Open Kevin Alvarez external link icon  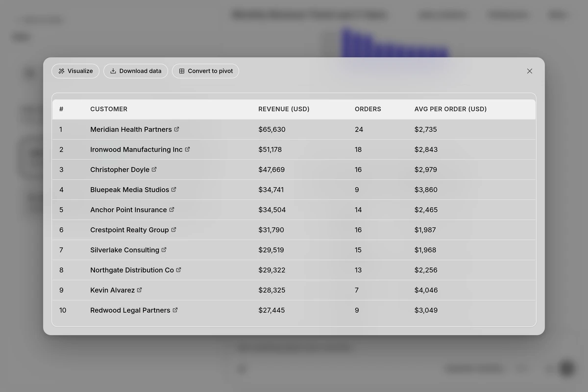[x=140, y=290]
